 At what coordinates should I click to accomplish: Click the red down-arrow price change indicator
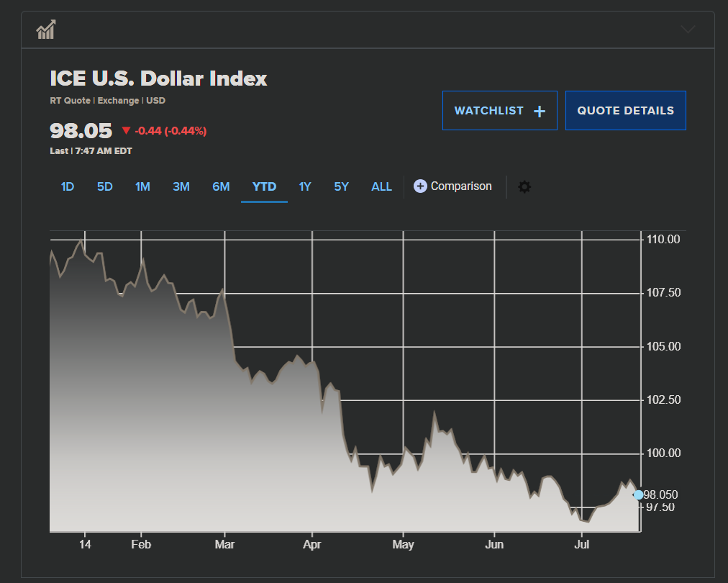tap(126, 131)
